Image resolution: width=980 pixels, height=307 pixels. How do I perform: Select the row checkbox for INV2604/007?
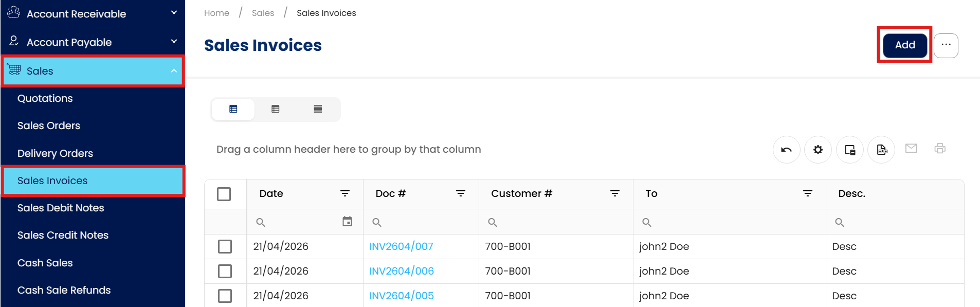coord(225,247)
